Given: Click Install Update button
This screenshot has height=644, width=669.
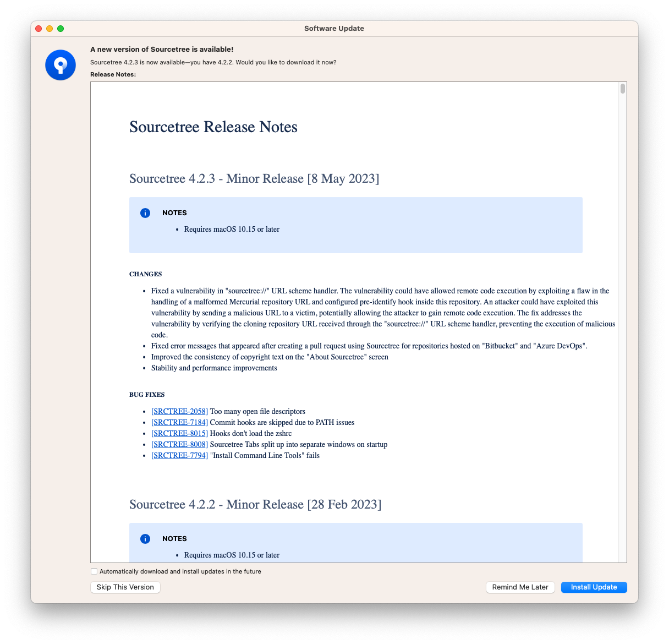Looking at the screenshot, I should 594,587.
